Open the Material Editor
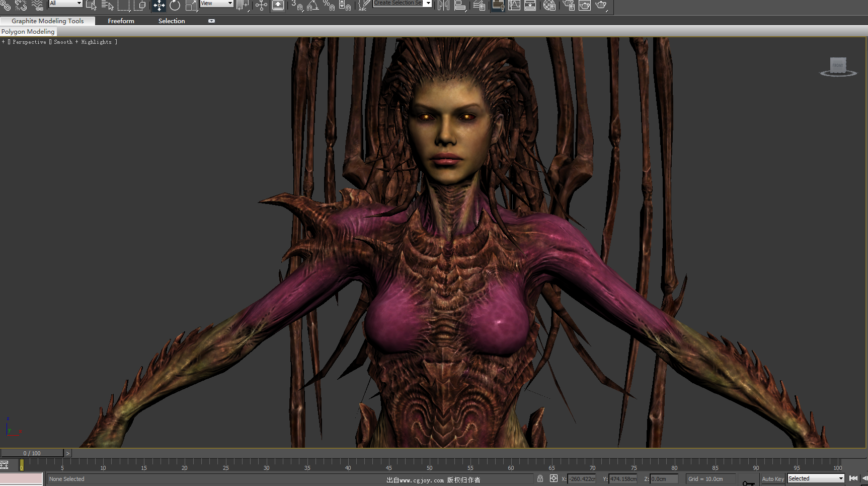 (549, 5)
